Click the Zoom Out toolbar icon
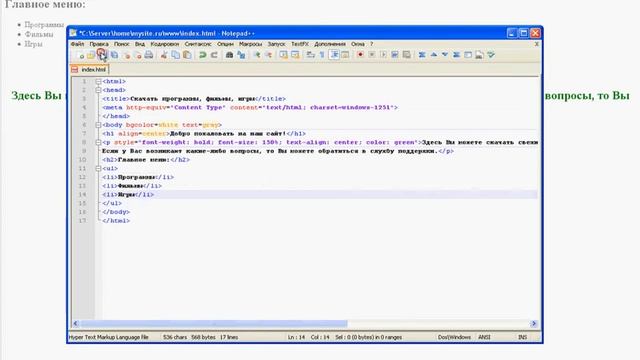This screenshot has width=640, height=360. coord(269,55)
